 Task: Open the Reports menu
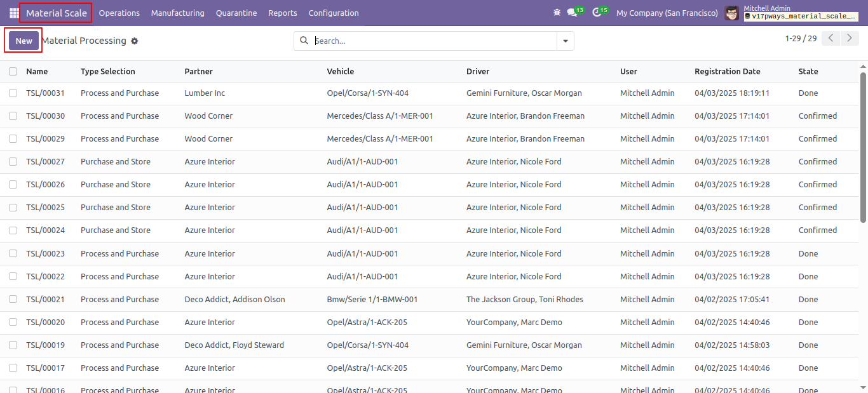coord(283,13)
